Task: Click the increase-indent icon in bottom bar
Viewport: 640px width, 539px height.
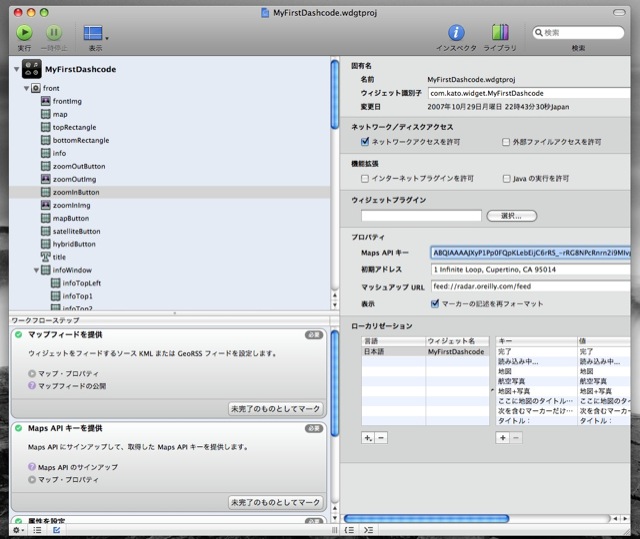Action: [x=368, y=530]
